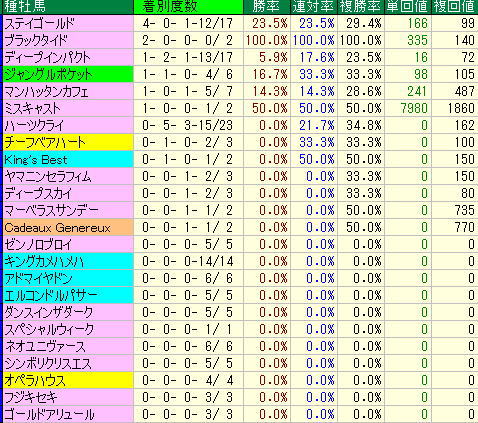
Task: Select the シンボリクリスエス sire name
Action: pyautogui.click(x=48, y=363)
